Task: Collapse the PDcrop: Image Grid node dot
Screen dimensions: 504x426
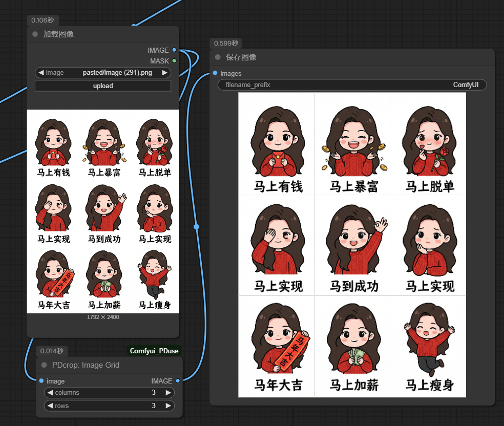Action: click(44, 365)
